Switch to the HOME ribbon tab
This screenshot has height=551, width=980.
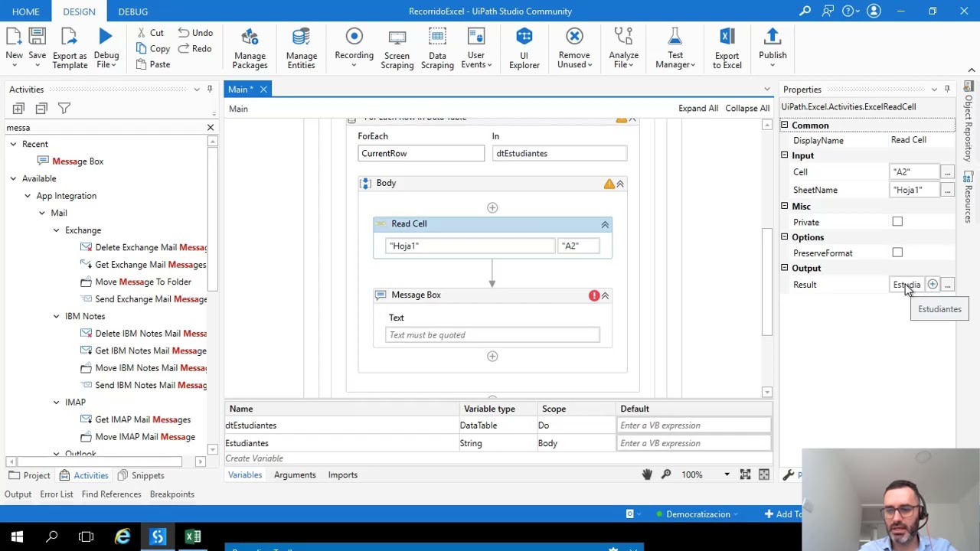26,11
